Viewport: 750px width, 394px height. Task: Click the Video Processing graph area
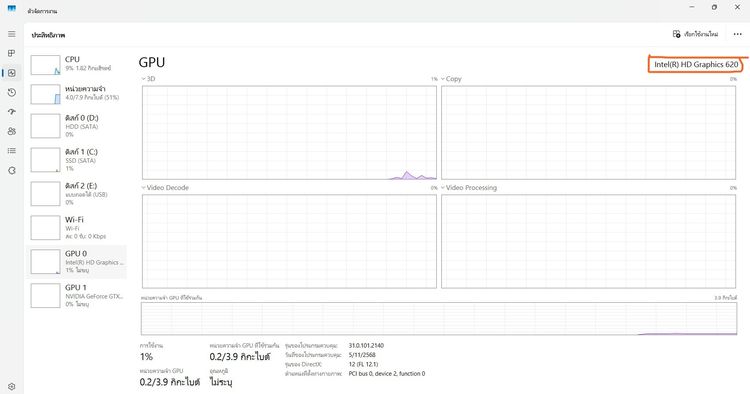588,241
